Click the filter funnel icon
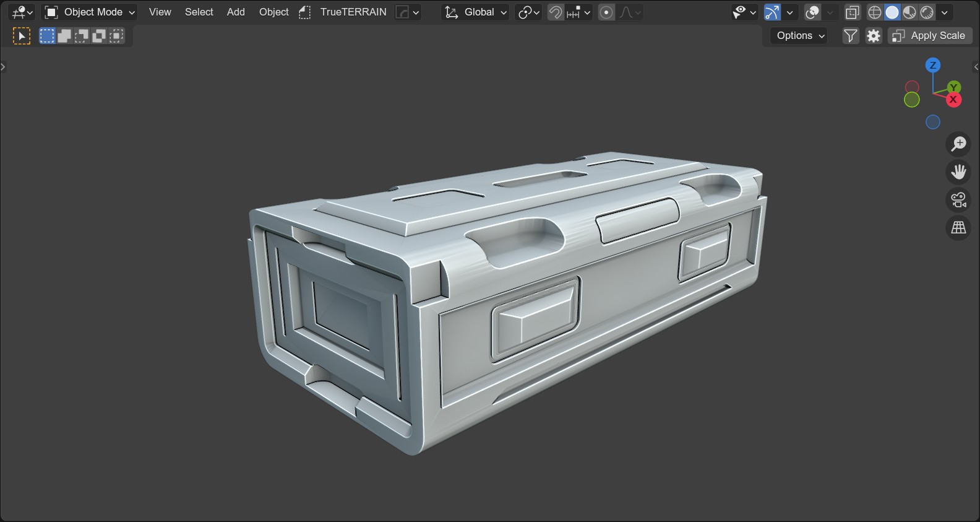980x522 pixels. tap(851, 36)
